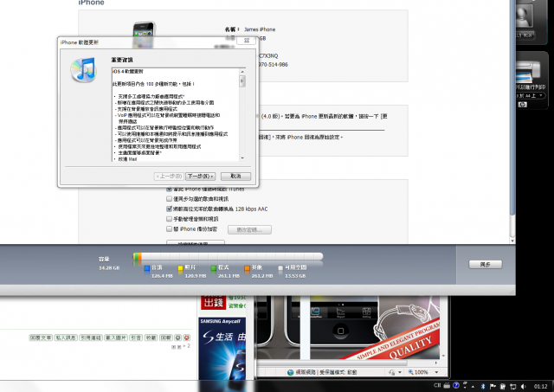This screenshot has height=392, width=554.
Task: Close the iPhone 軟體更新 dialog
Action: pyautogui.click(x=246, y=41)
